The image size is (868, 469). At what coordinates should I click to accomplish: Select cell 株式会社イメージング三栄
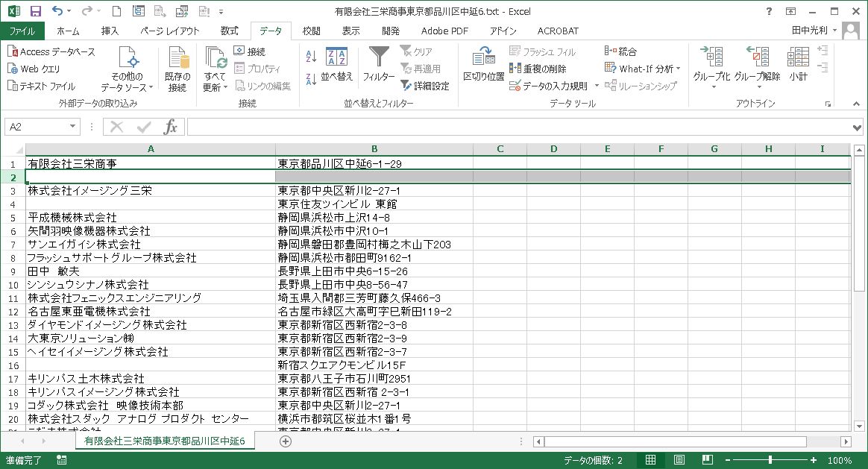point(151,190)
